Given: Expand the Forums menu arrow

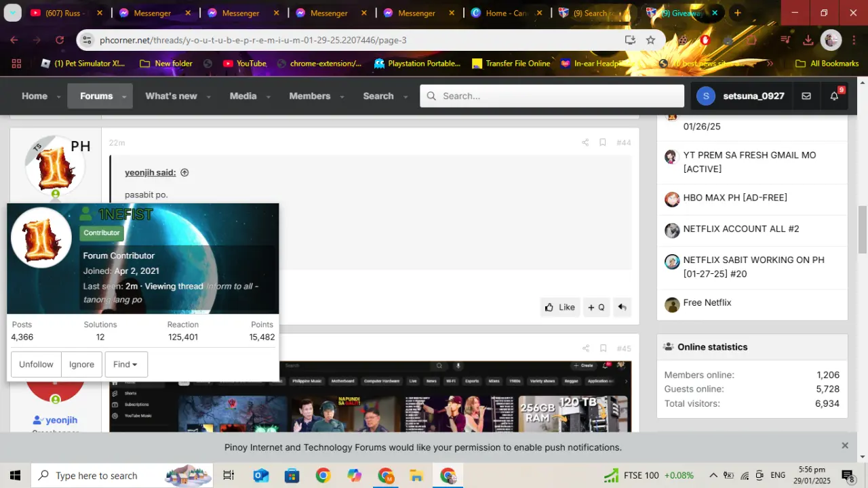Looking at the screenshot, I should 124,97.
